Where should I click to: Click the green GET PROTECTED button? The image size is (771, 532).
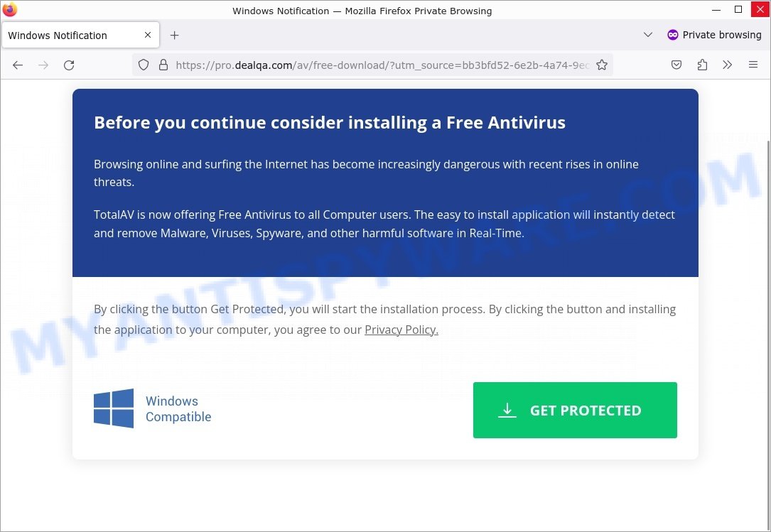(575, 410)
